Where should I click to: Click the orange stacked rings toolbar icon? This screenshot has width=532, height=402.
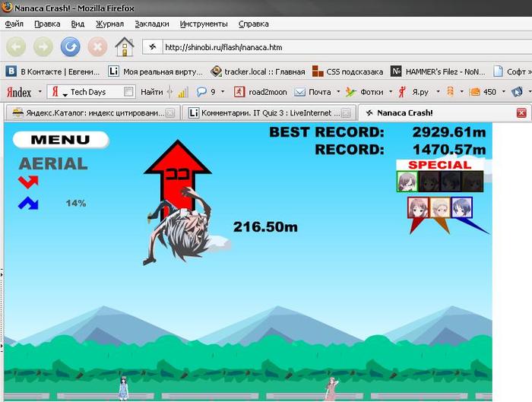coord(450,92)
